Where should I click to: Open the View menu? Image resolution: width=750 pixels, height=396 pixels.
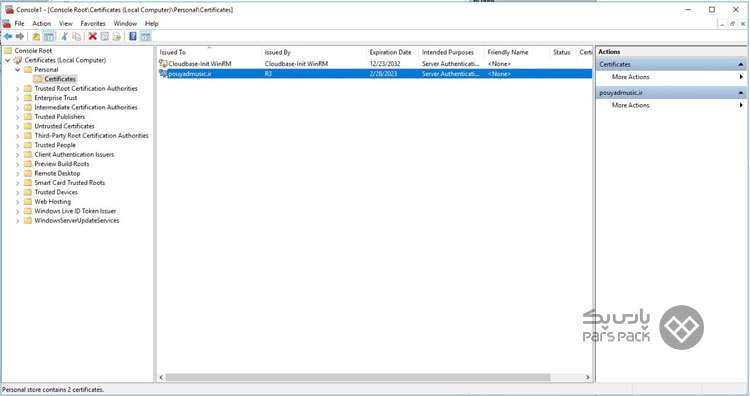[x=66, y=23]
